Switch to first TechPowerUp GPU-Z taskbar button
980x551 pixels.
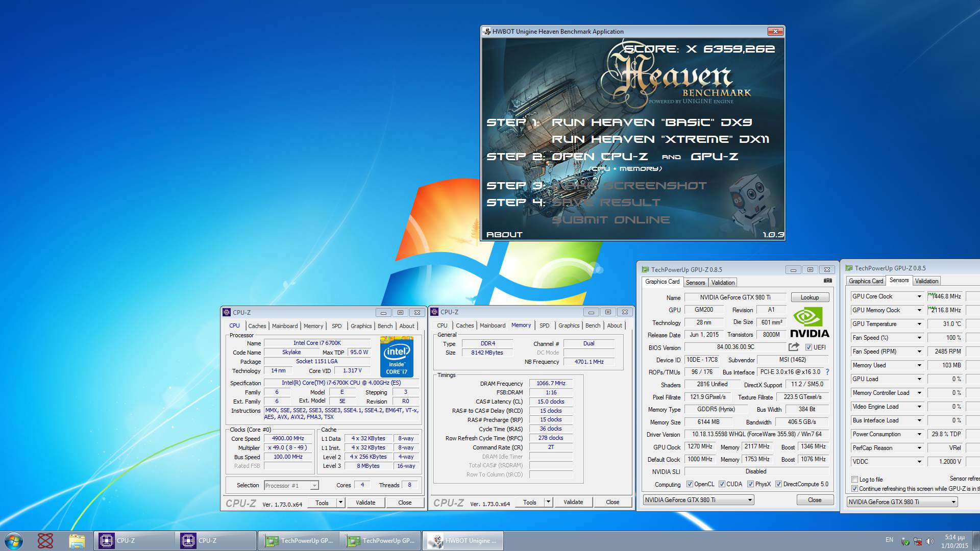pos(298,541)
